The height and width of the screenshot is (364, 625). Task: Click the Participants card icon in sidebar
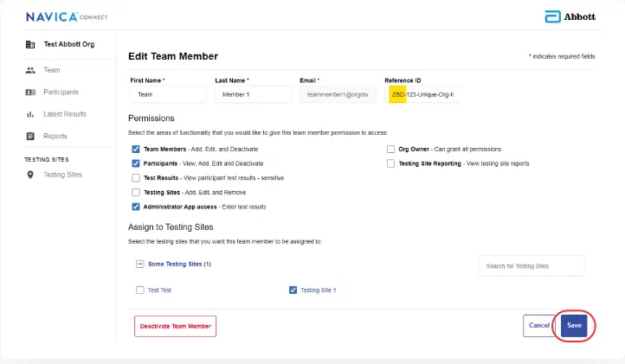pyautogui.click(x=30, y=92)
